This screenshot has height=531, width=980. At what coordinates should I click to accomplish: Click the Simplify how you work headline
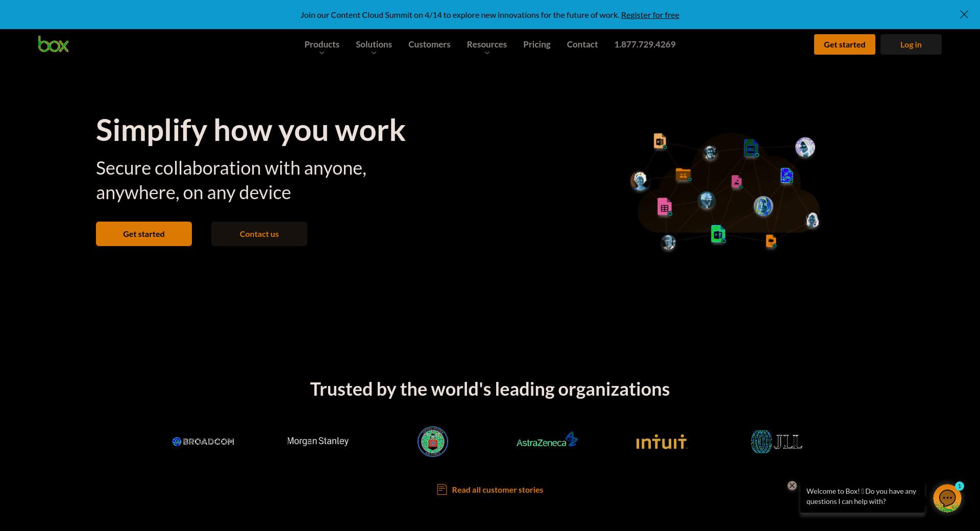pos(251,131)
